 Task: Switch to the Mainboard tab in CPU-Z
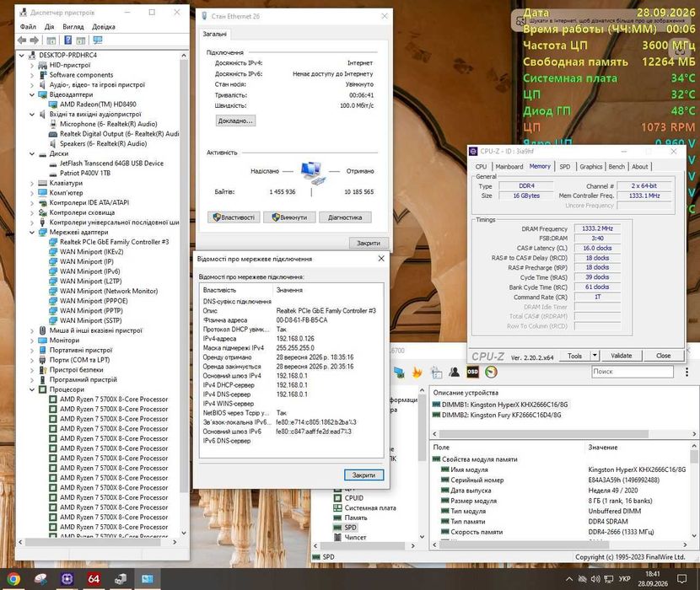[x=509, y=166]
